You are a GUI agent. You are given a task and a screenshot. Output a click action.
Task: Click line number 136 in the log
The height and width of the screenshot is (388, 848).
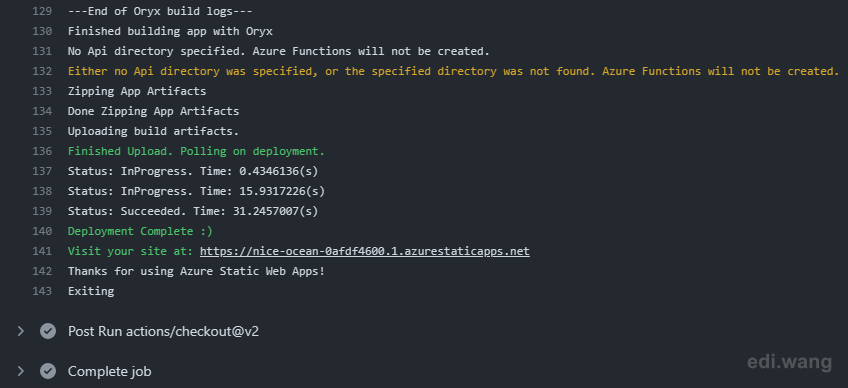click(x=42, y=152)
